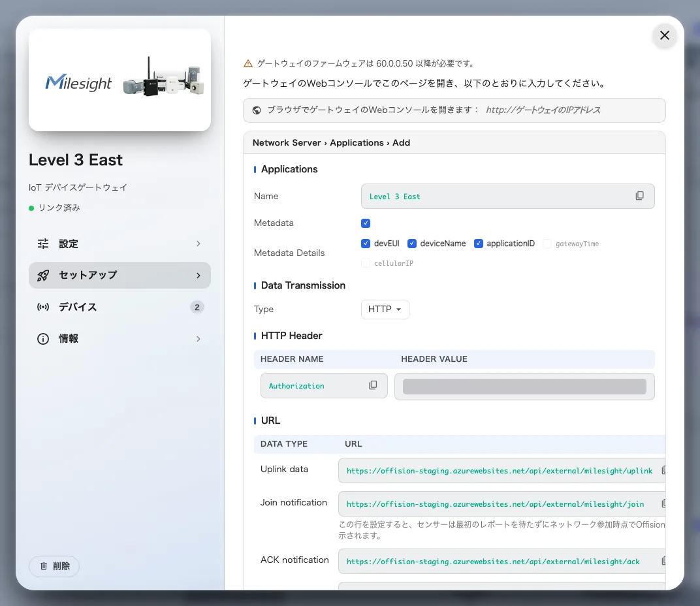Click the masked Authorization header value field

tap(524, 387)
